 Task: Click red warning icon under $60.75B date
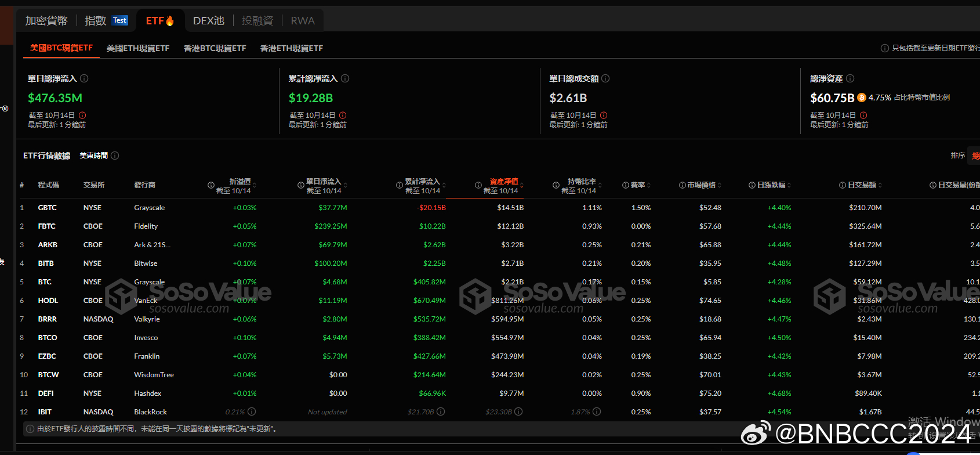click(x=863, y=115)
